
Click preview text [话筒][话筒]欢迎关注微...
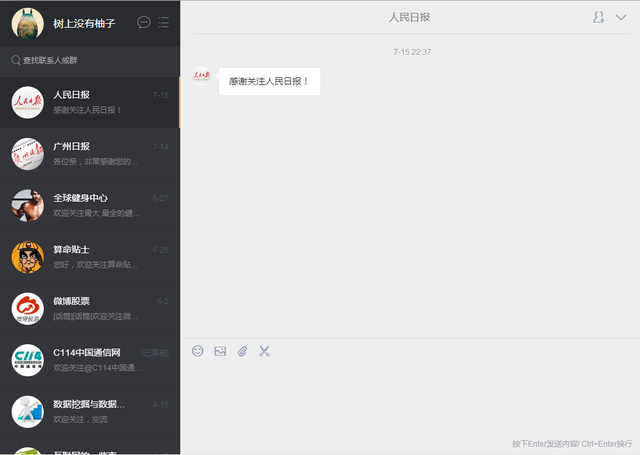96,316
